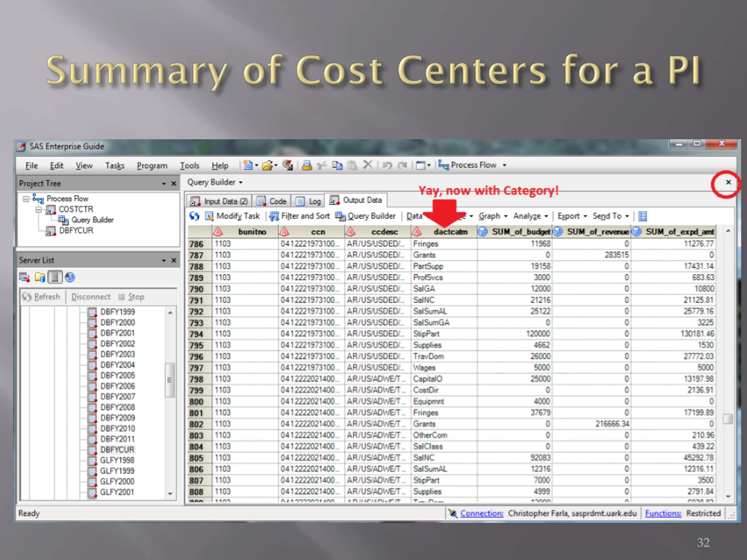Open the Data dropdown menu
Image resolution: width=747 pixels, height=560 pixels.
[x=414, y=216]
